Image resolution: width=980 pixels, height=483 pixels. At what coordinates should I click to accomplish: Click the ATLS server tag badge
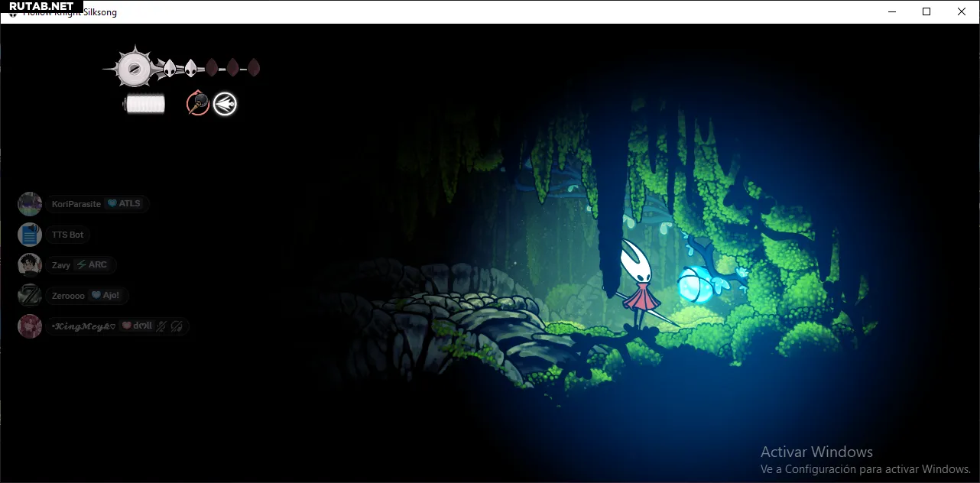tap(124, 204)
